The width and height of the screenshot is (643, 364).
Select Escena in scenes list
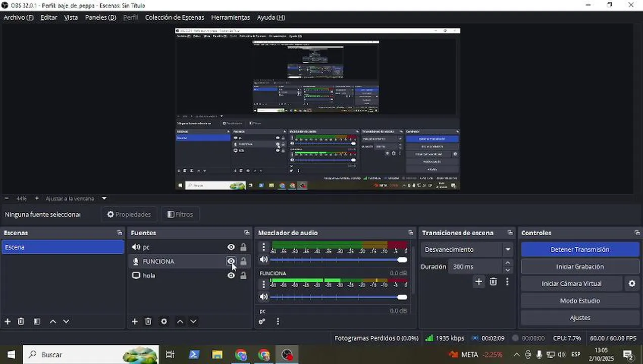point(63,247)
